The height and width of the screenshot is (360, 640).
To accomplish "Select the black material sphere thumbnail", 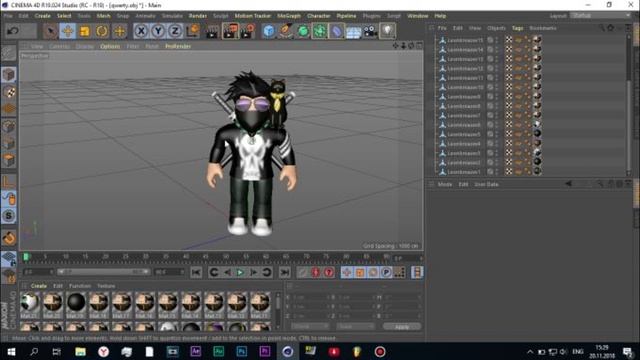I will [x=76, y=304].
